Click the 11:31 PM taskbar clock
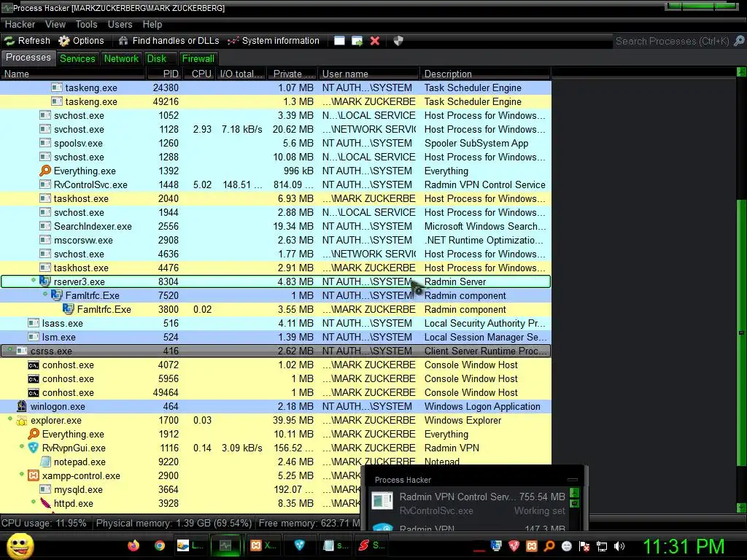Screen dimensions: 747x560 (x=684, y=546)
